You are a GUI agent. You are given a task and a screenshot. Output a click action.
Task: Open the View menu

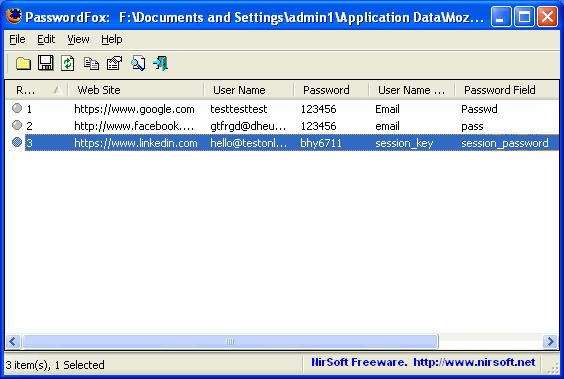[x=78, y=39]
